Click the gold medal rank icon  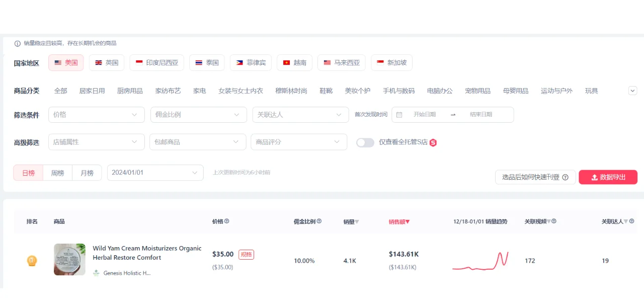32,260
